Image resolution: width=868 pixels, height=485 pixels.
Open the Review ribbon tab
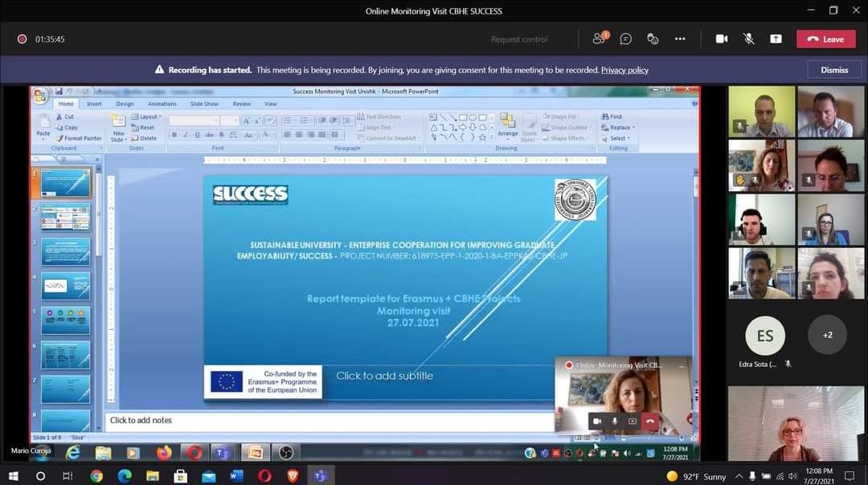(x=241, y=104)
